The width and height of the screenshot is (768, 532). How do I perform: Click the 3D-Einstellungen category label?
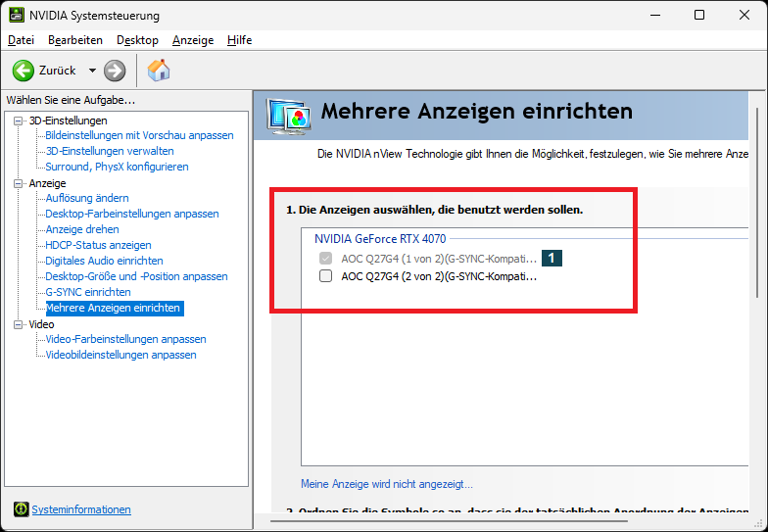coord(69,121)
